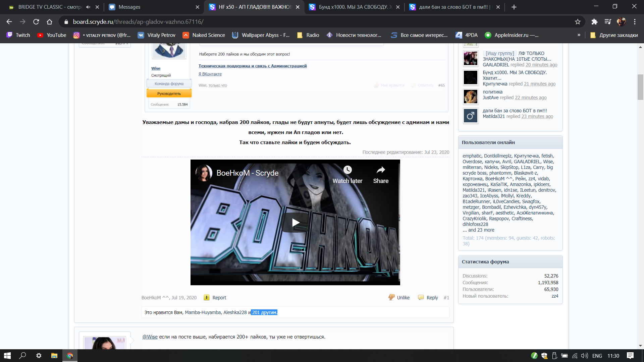
Task: Open Chrome three-dot menu
Action: click(x=635, y=22)
